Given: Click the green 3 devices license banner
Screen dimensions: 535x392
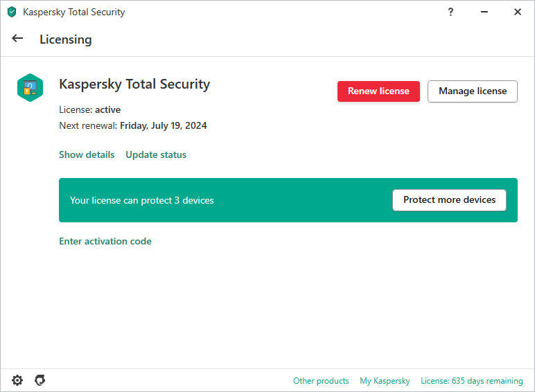Looking at the screenshot, I should click(x=208, y=200).
